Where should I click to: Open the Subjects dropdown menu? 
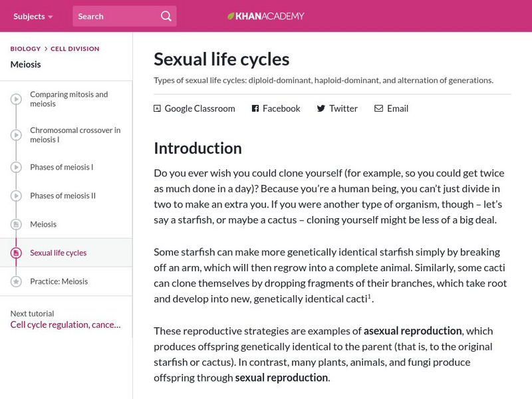pos(33,16)
